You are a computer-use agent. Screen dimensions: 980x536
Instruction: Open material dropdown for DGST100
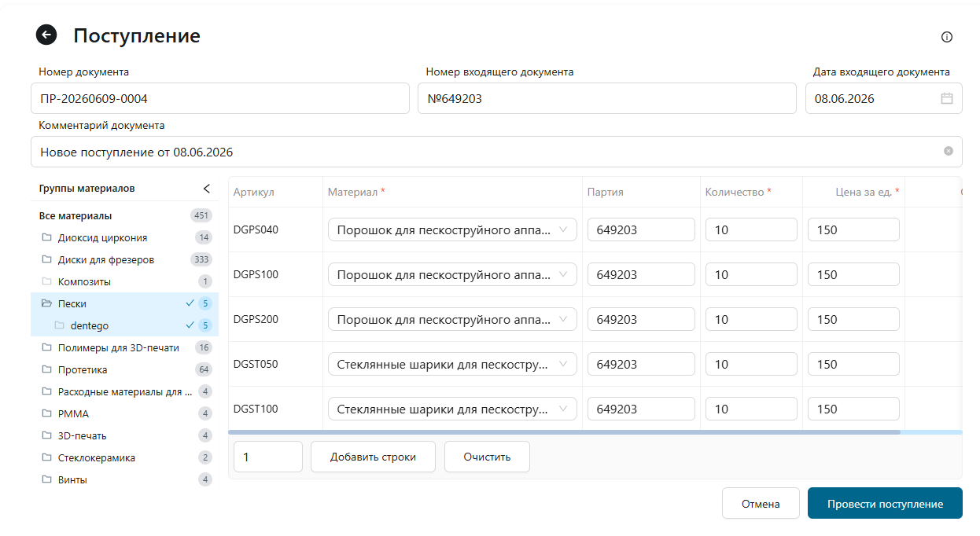point(452,409)
